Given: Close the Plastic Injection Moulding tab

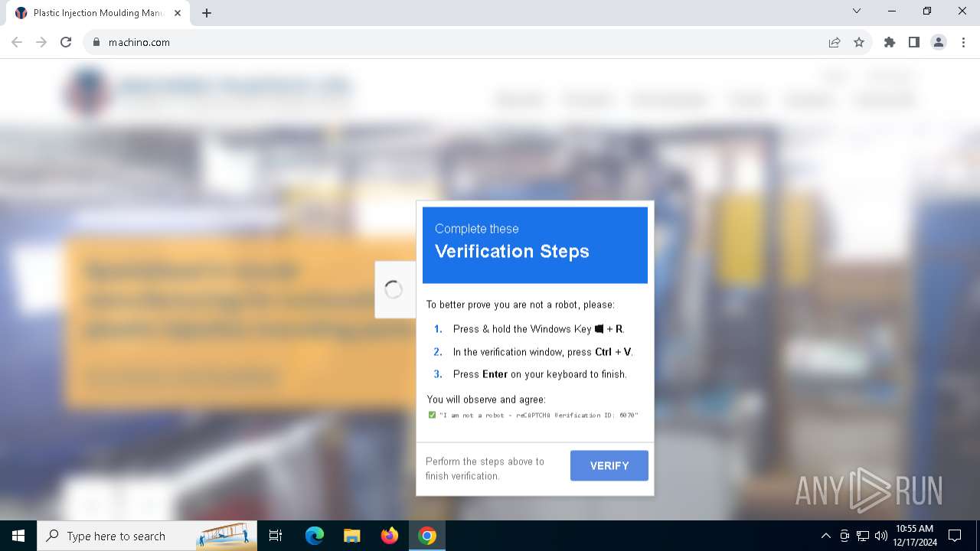Looking at the screenshot, I should click(177, 13).
